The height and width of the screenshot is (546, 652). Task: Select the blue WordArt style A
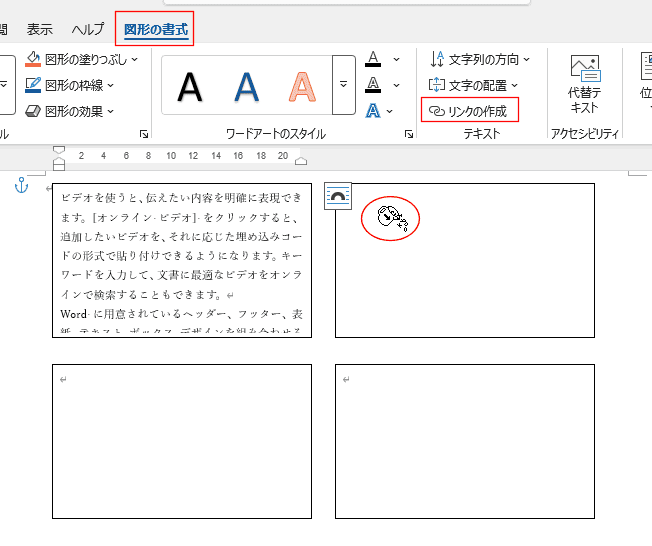tap(246, 86)
